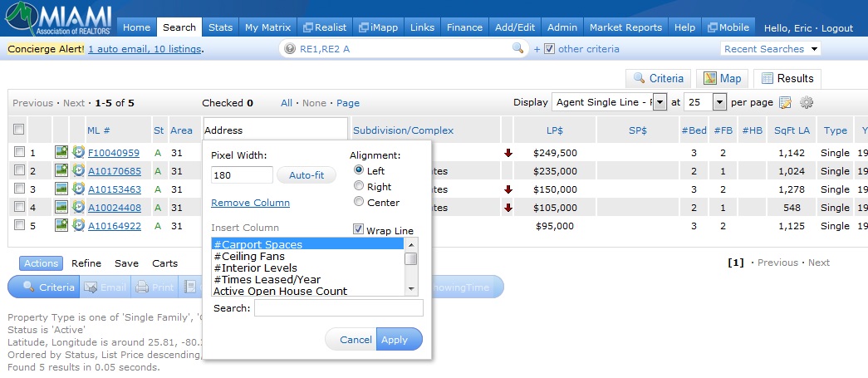Viewport: 868px width, 378px height.
Task: Open photo icon for listing A10024408
Action: click(61, 208)
